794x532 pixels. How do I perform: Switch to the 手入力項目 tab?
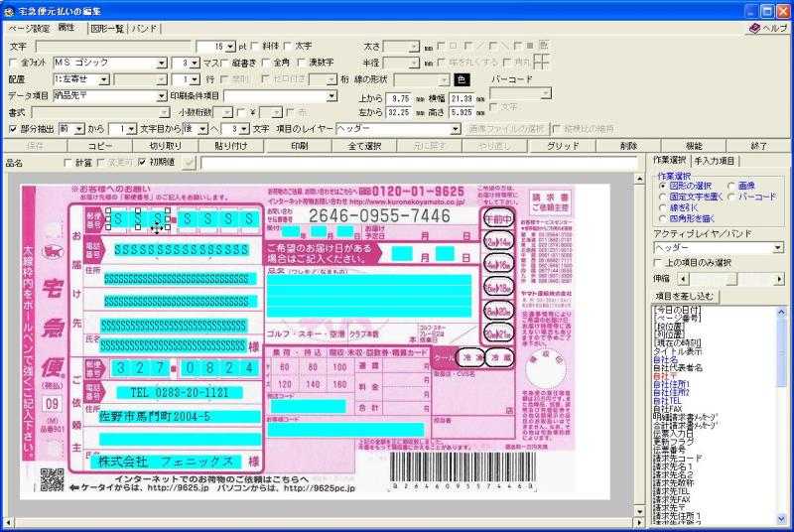pos(714,161)
